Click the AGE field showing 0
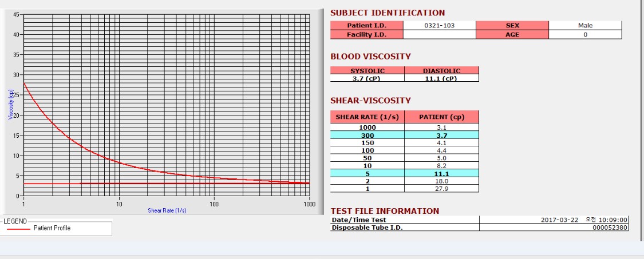 [x=585, y=34]
